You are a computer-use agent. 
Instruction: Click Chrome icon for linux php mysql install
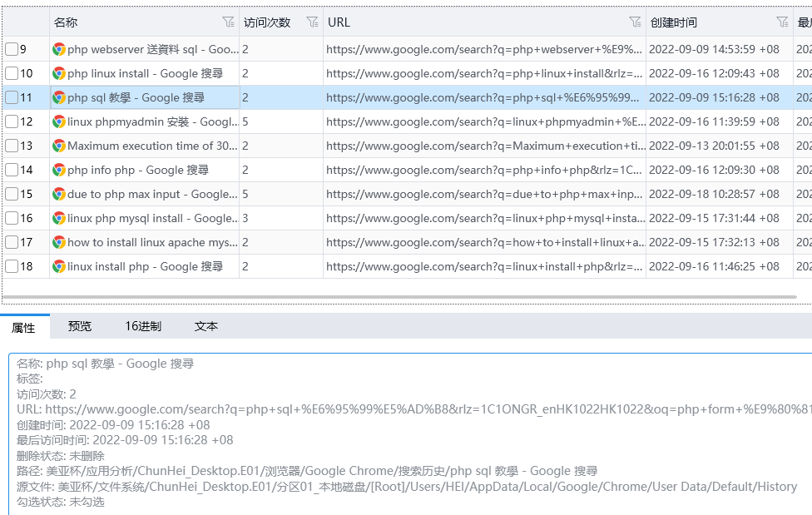click(59, 218)
